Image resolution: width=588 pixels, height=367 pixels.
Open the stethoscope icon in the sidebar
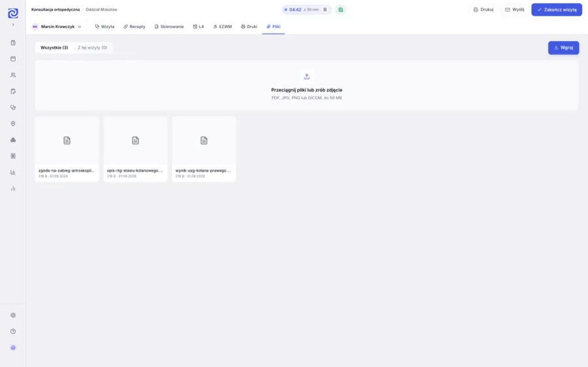coord(13,108)
